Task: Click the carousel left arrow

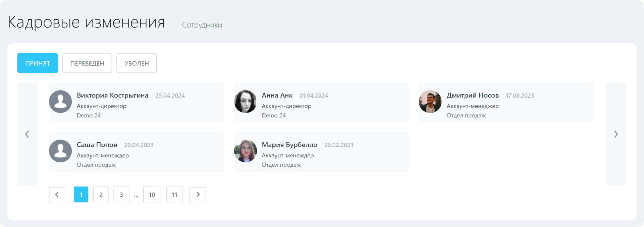Action: click(x=27, y=134)
